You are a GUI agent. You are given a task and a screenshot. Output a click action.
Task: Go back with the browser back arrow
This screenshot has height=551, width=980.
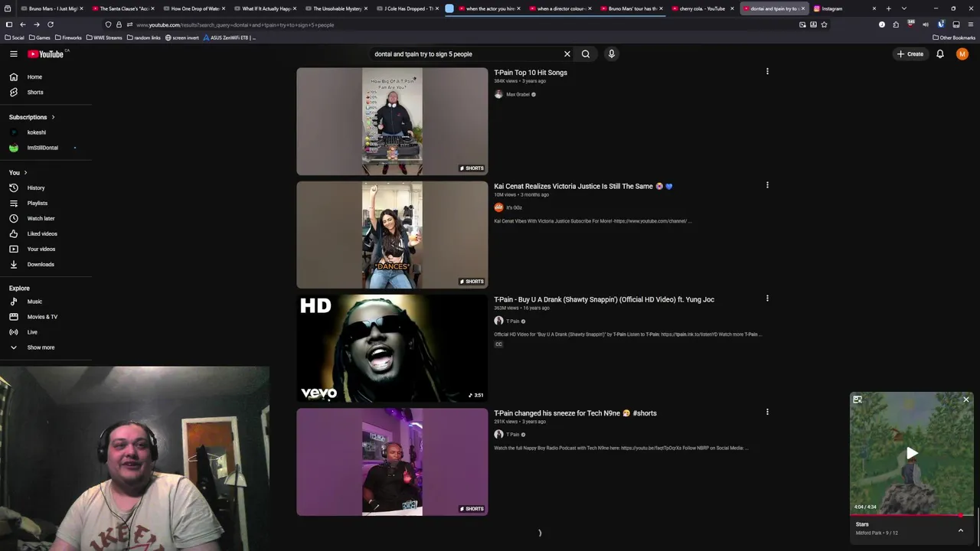tap(23, 24)
